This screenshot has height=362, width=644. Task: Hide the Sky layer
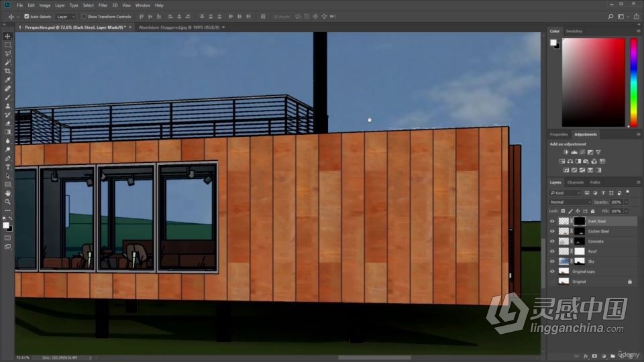pyautogui.click(x=552, y=261)
